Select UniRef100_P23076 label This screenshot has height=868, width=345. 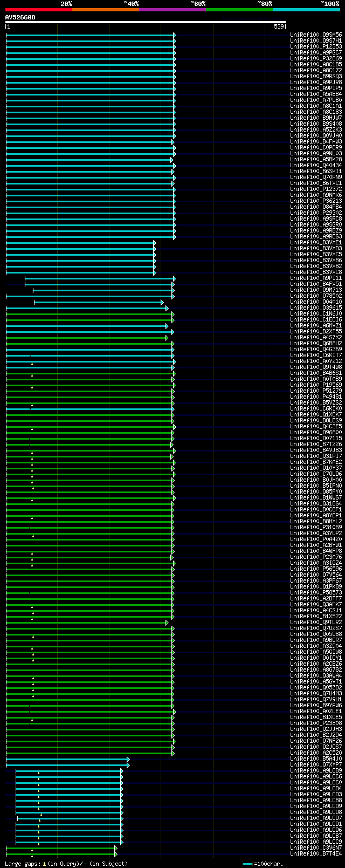(x=316, y=557)
